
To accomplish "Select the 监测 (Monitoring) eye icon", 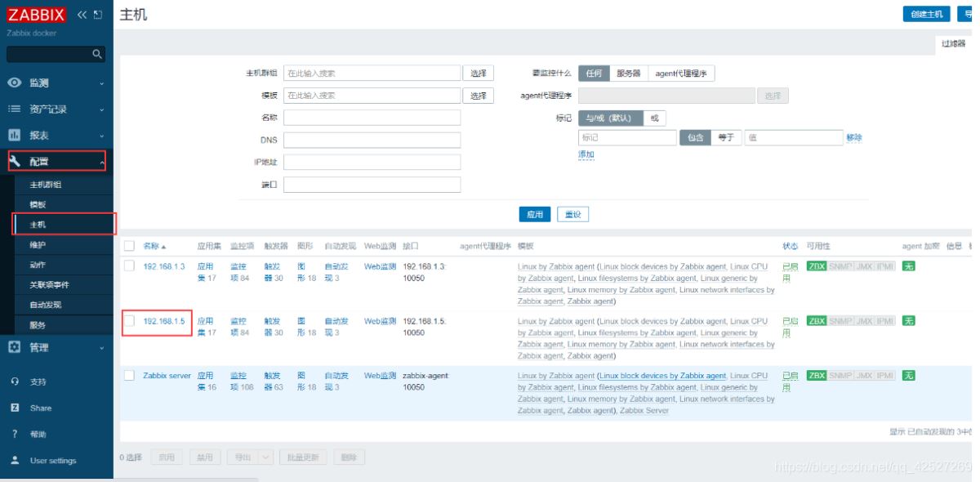I will tap(14, 83).
